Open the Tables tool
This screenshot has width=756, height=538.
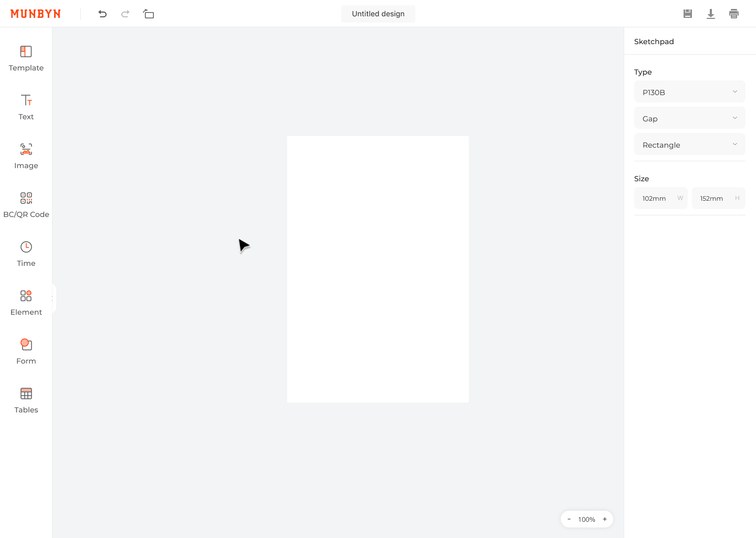[26, 400]
